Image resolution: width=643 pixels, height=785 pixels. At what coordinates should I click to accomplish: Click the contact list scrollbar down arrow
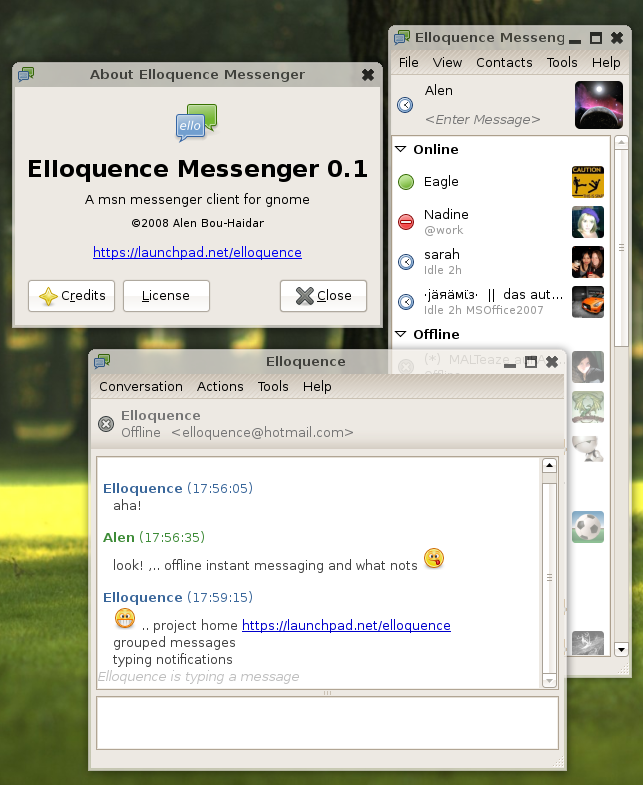tap(621, 649)
